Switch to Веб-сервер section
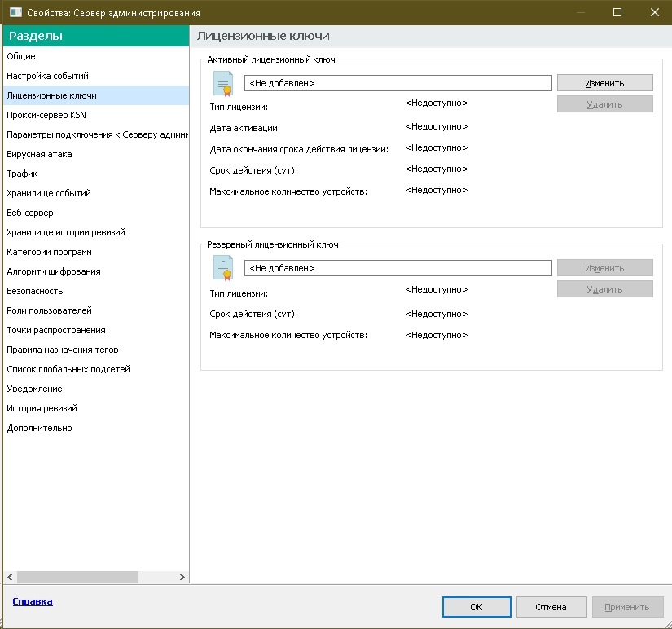The image size is (672, 629). (x=30, y=213)
